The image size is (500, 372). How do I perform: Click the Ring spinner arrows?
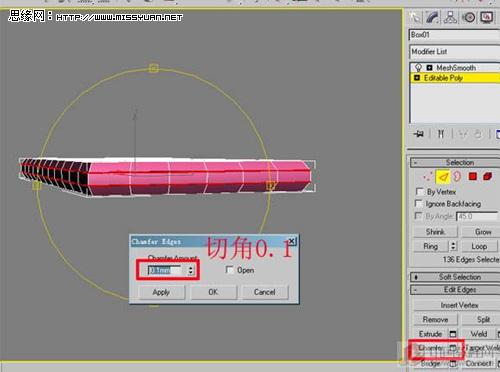tap(453, 246)
